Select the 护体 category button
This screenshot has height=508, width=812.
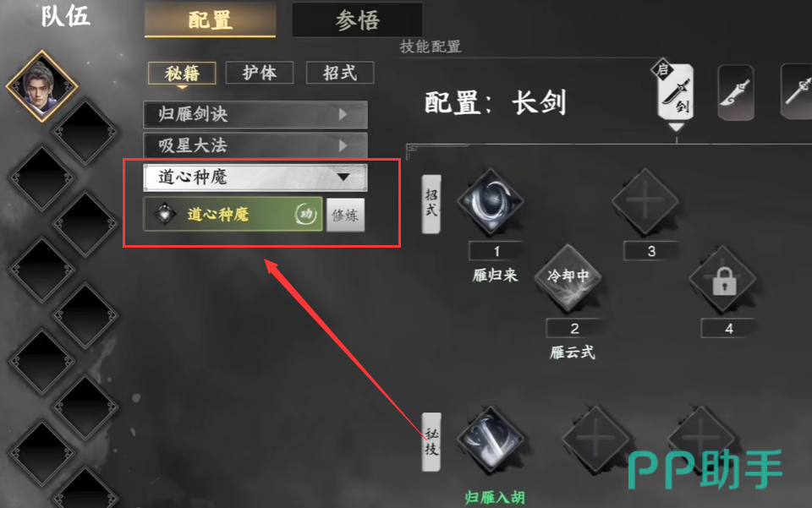coord(260,73)
